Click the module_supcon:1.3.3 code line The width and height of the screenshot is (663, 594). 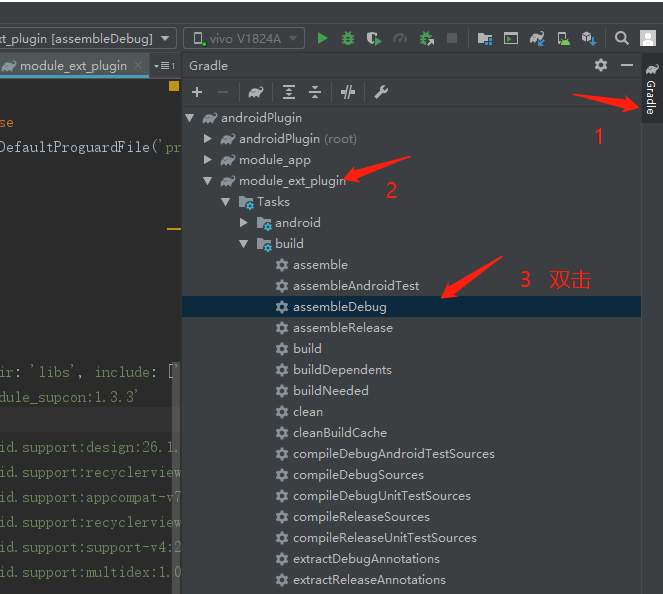pos(69,397)
